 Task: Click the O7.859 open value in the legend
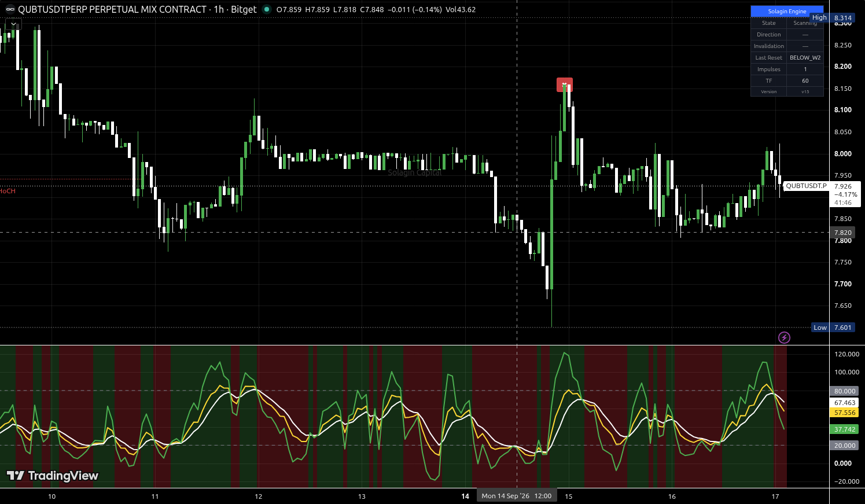[x=289, y=10]
